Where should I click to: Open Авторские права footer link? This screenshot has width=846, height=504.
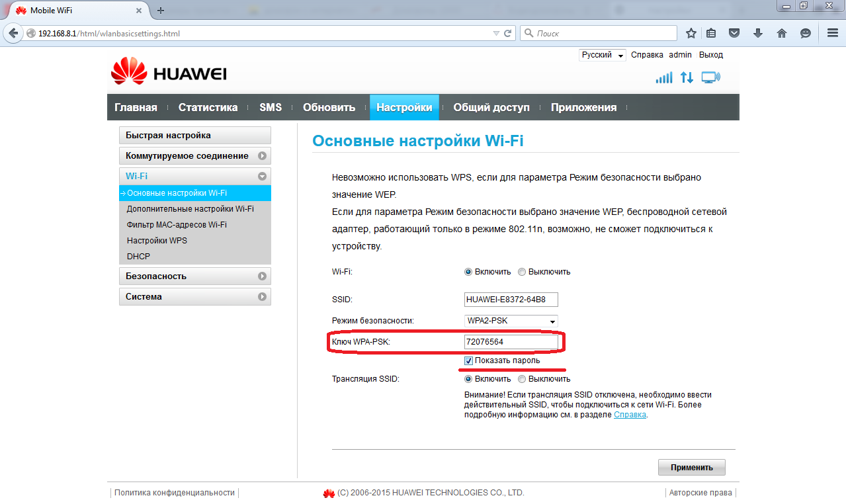click(x=700, y=493)
